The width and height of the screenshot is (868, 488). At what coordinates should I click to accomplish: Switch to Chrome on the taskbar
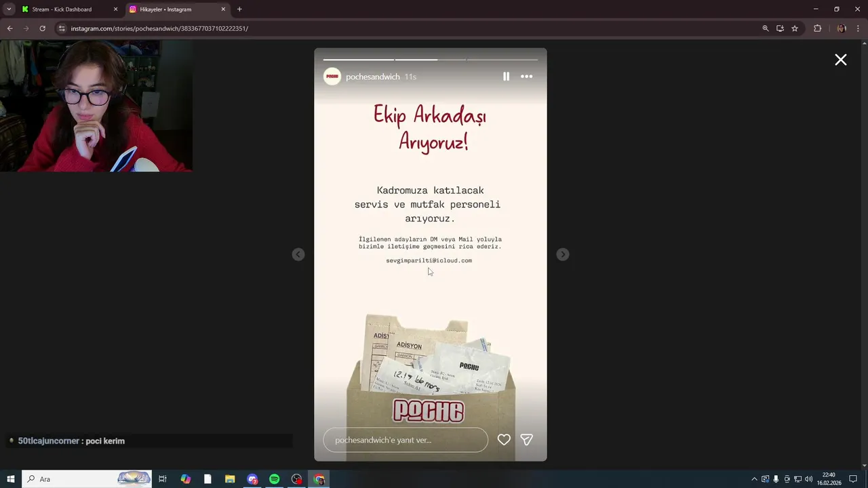click(319, 479)
